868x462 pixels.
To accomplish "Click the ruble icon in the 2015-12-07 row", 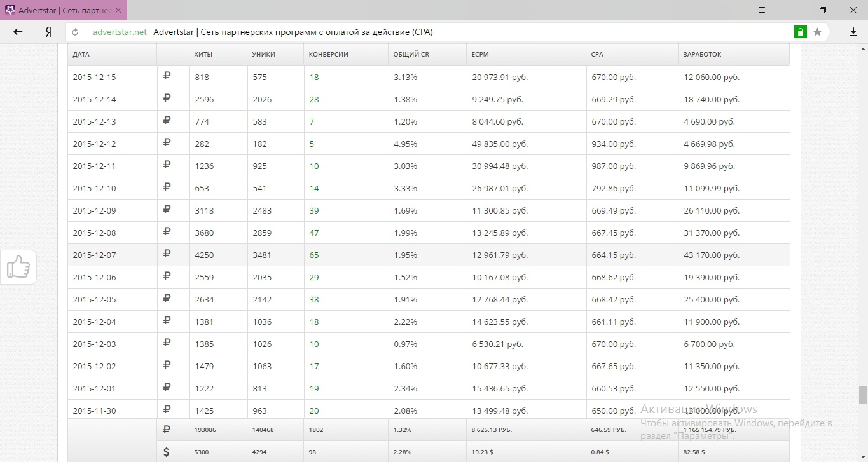I will [x=167, y=254].
